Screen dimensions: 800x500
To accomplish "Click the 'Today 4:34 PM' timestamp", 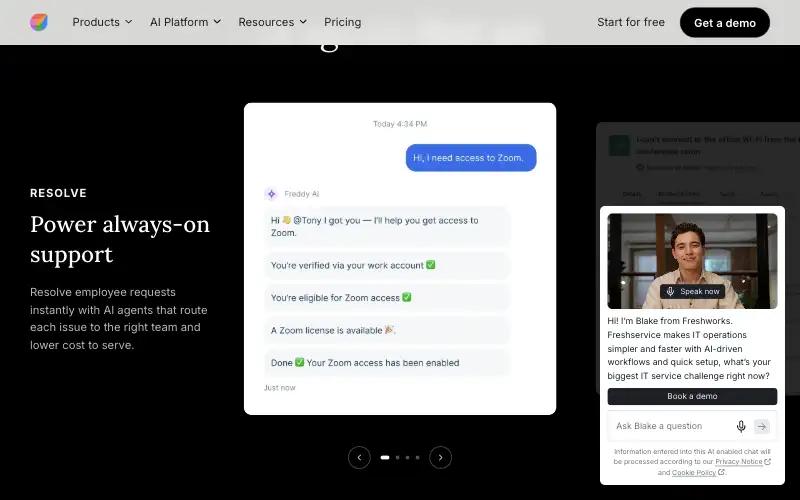I will pyautogui.click(x=400, y=124).
